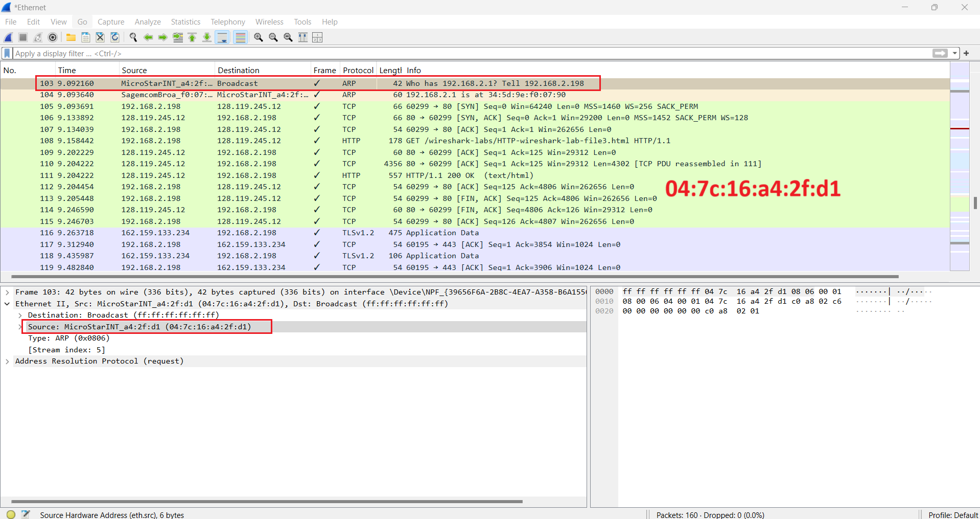Open the Statistics menu
Screen dimensions: 980x519
pyautogui.click(x=185, y=22)
